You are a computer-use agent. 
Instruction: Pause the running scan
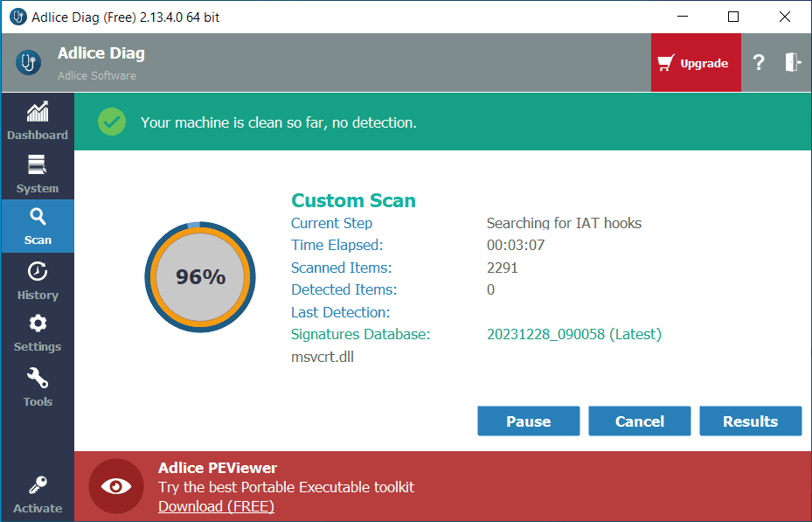[528, 421]
